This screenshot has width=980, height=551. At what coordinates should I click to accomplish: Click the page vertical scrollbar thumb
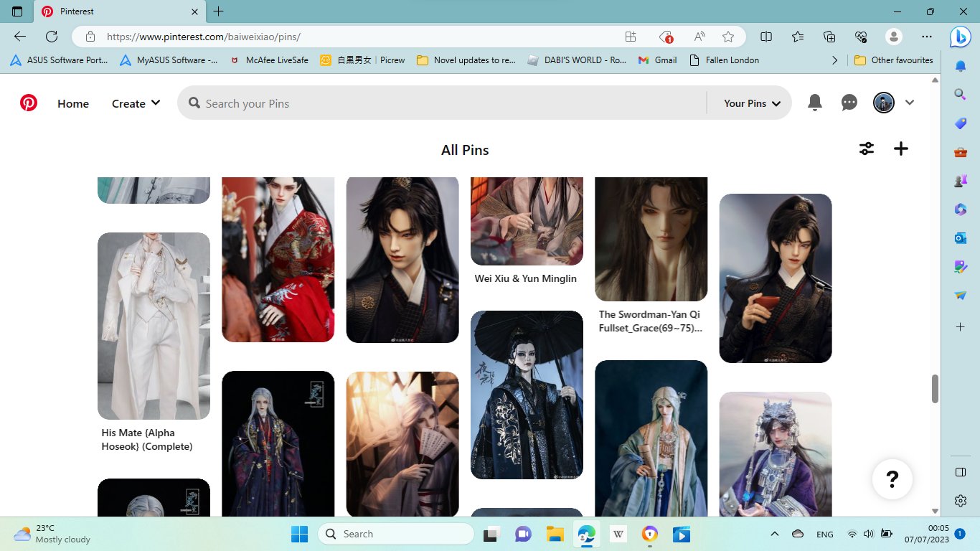pos(935,388)
